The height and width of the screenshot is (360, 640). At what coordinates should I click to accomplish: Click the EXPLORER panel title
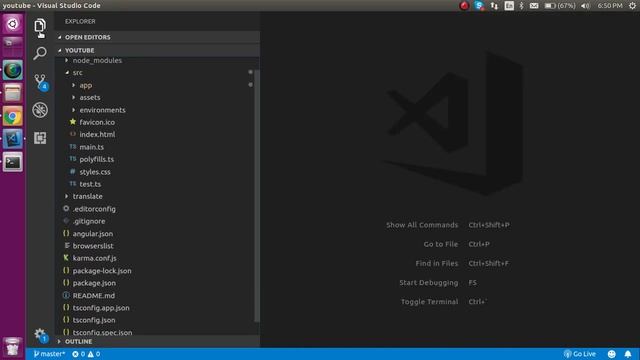(x=80, y=21)
